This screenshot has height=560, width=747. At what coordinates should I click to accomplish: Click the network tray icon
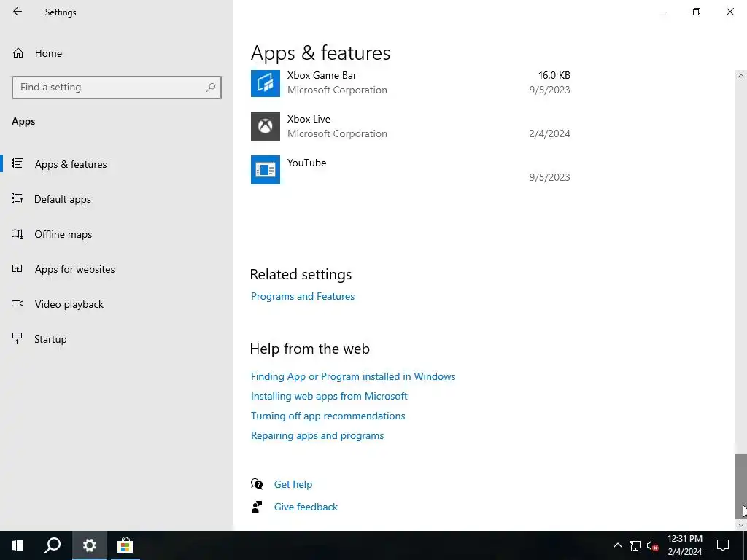point(635,545)
